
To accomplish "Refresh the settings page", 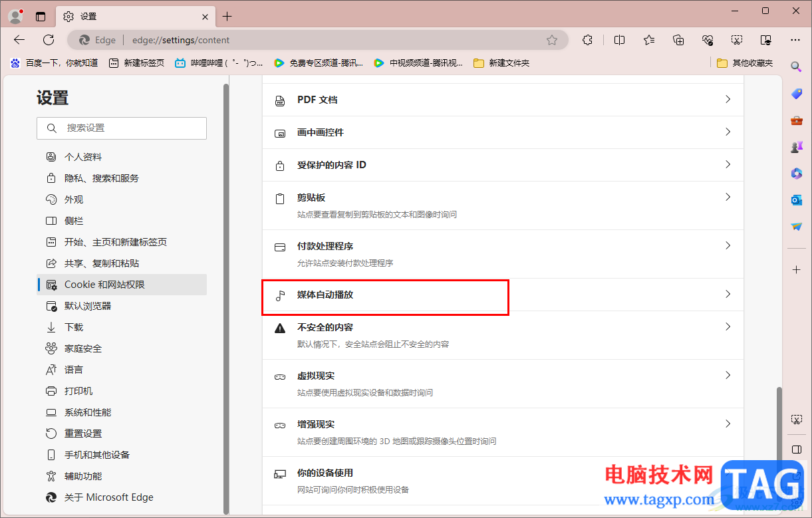I will click(49, 40).
